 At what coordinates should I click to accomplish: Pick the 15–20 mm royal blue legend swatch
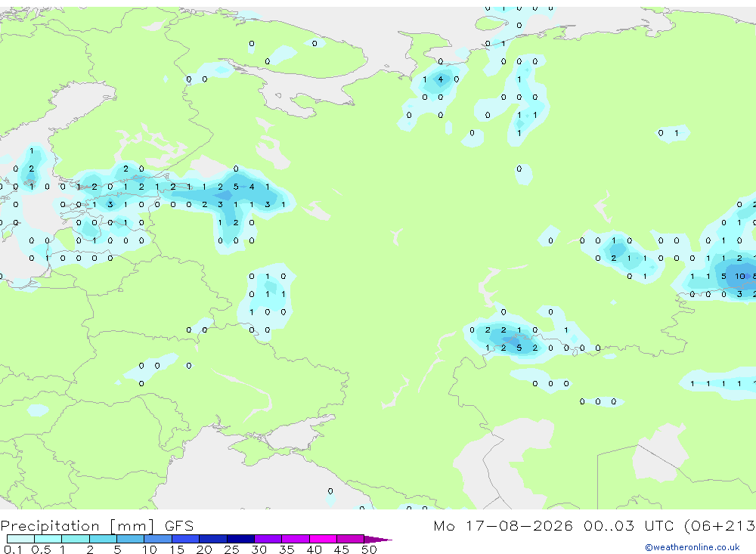point(185,539)
